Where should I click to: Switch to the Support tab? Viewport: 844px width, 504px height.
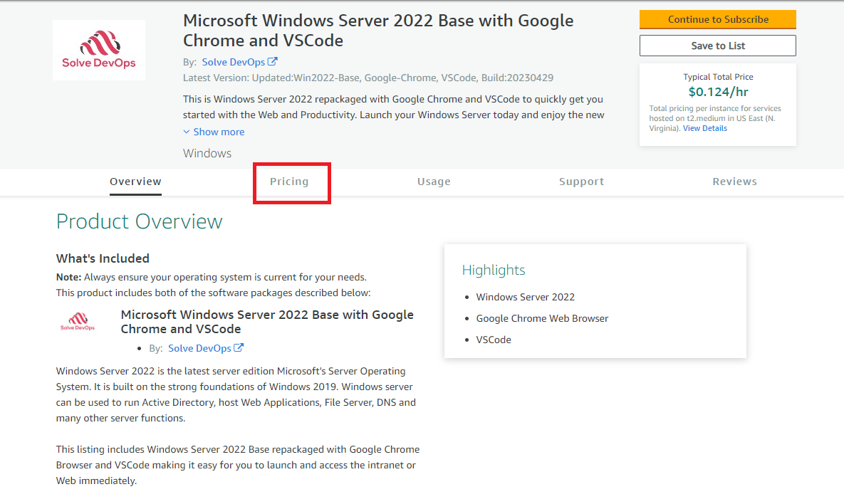[x=581, y=182]
